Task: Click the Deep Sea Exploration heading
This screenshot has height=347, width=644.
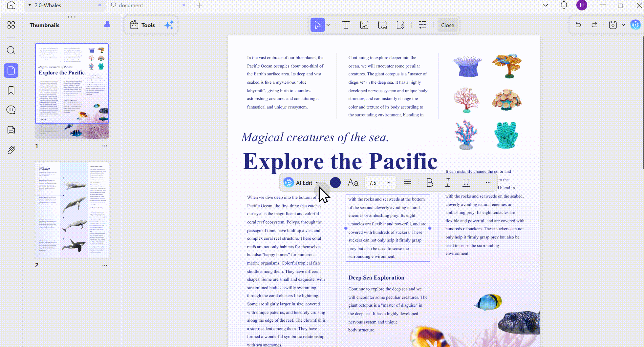Action: click(376, 277)
